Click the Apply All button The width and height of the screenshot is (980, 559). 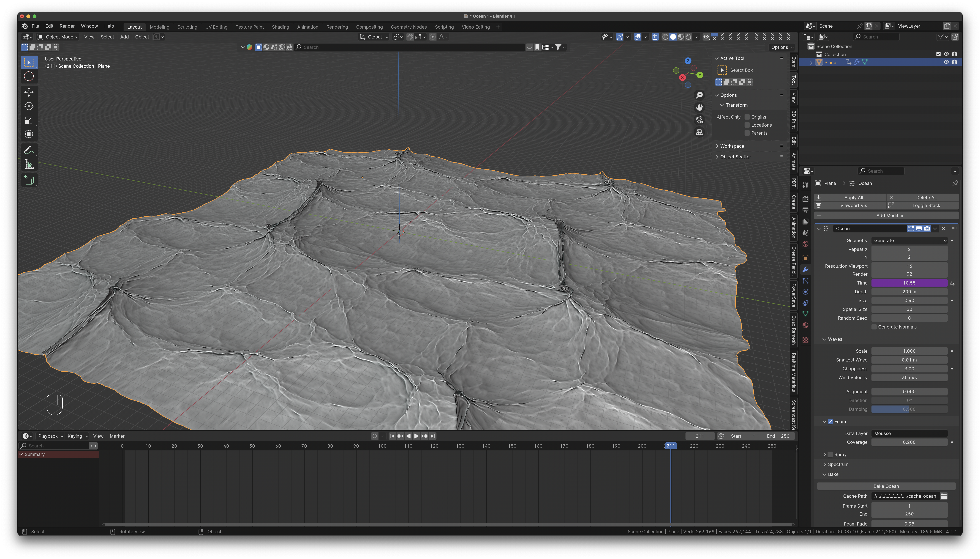pos(850,197)
